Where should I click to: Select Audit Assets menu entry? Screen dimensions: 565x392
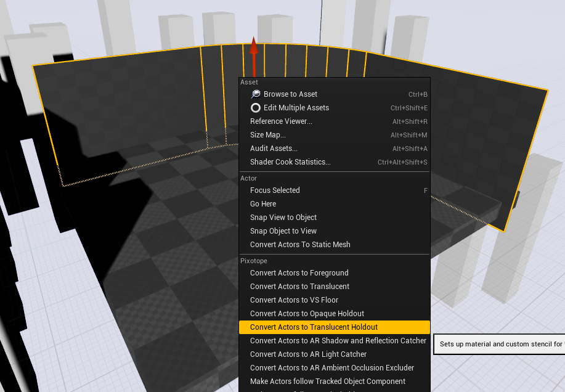pos(274,149)
